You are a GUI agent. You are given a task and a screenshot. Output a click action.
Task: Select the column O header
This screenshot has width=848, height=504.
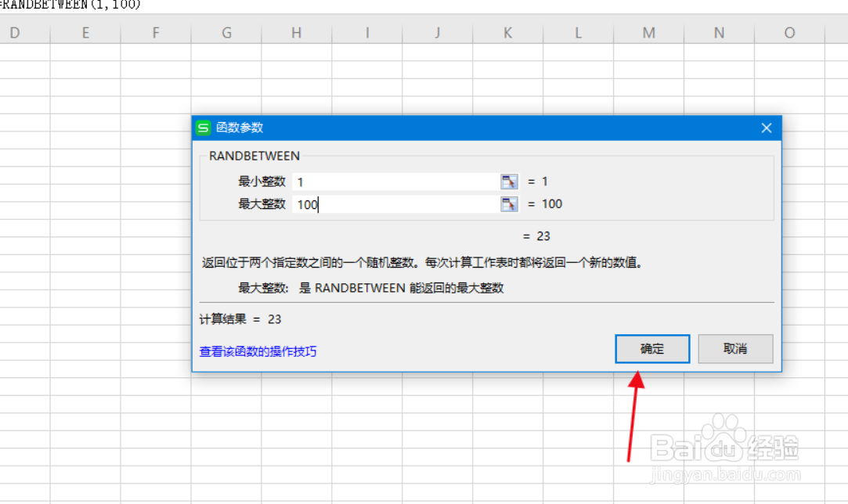pos(789,33)
